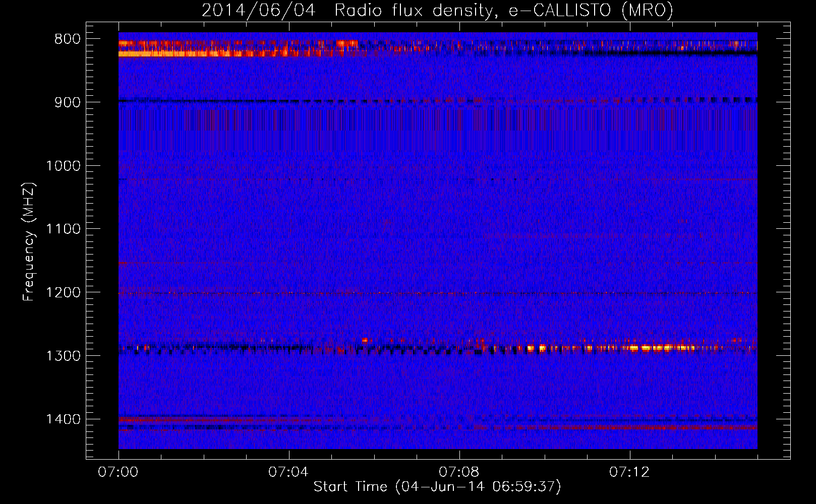Click the 07:04 time tick label
The height and width of the screenshot is (504, 816).
288,472
